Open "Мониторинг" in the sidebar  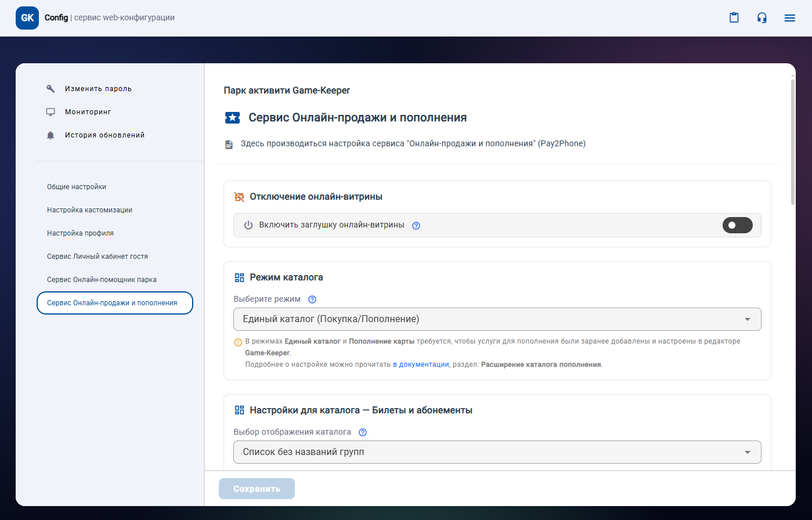point(88,112)
